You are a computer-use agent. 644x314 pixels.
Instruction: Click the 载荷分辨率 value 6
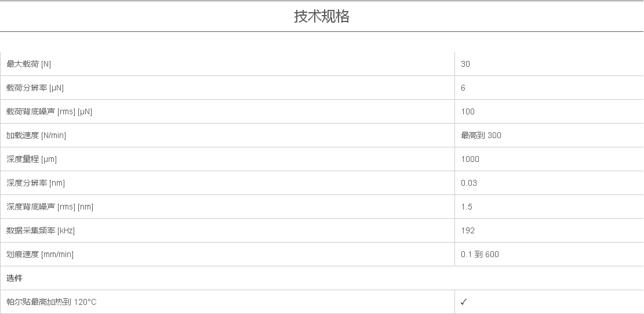(463, 88)
